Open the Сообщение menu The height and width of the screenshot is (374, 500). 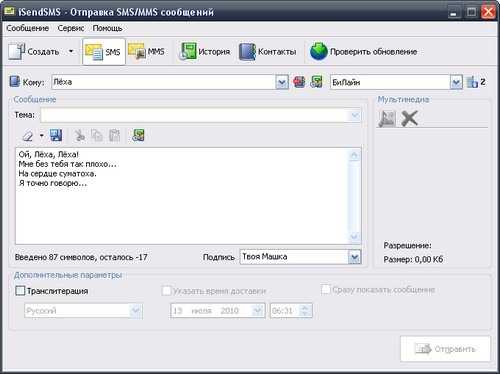pos(28,28)
